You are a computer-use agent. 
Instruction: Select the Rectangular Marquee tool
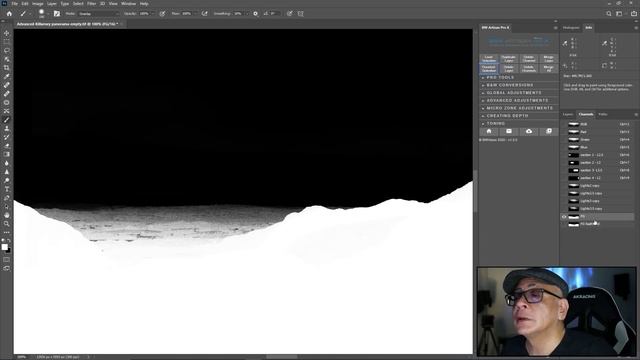click(7, 42)
